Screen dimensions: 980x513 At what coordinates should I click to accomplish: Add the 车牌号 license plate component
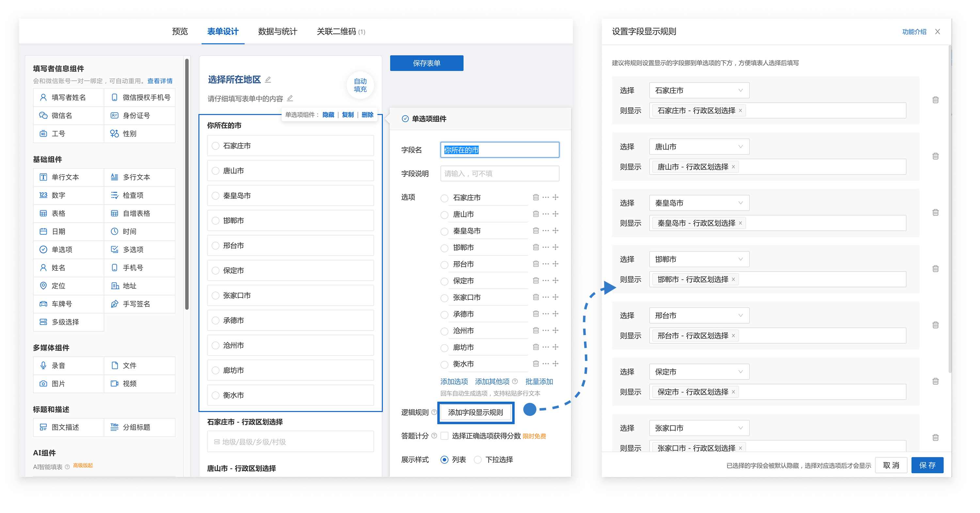[62, 304]
